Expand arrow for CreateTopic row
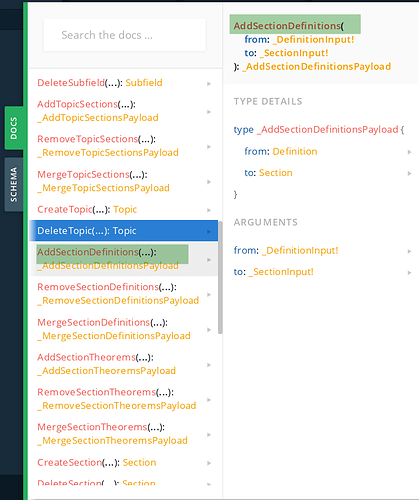This screenshot has width=419, height=500. click(209, 210)
